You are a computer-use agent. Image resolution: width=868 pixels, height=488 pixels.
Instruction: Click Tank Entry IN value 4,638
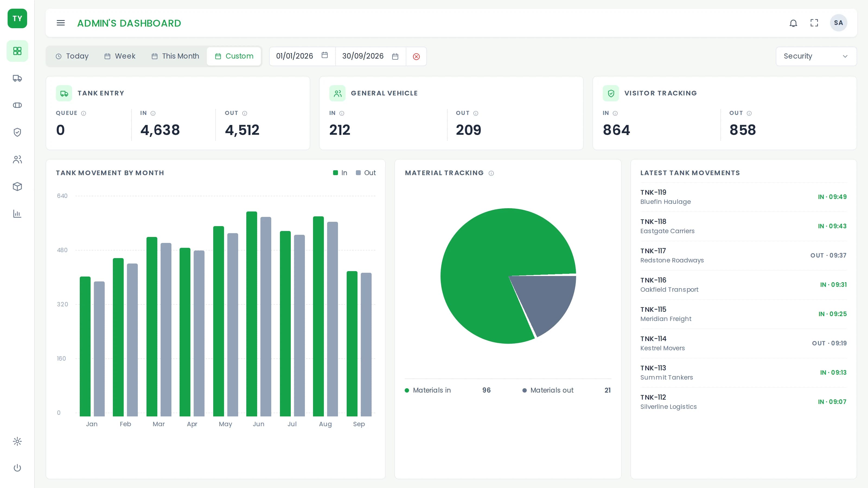[160, 130]
